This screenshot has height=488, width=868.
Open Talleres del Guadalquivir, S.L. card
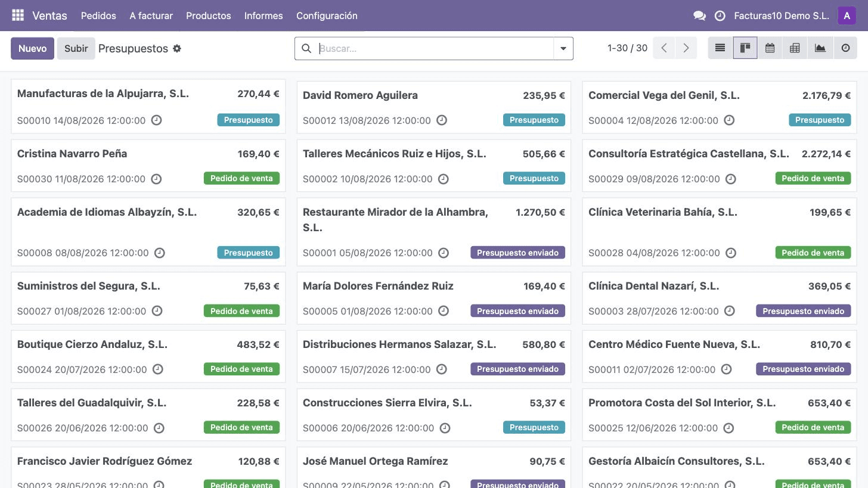coord(148,415)
